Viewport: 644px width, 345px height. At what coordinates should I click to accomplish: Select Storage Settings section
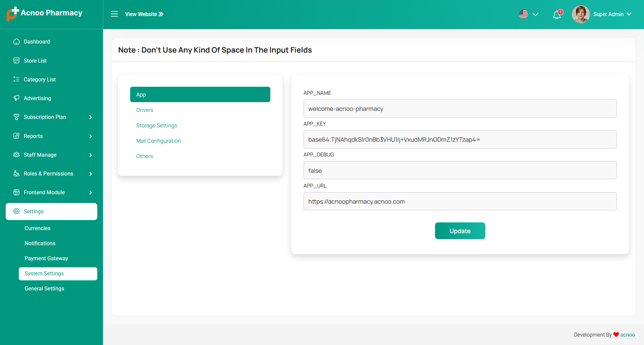pyautogui.click(x=156, y=126)
